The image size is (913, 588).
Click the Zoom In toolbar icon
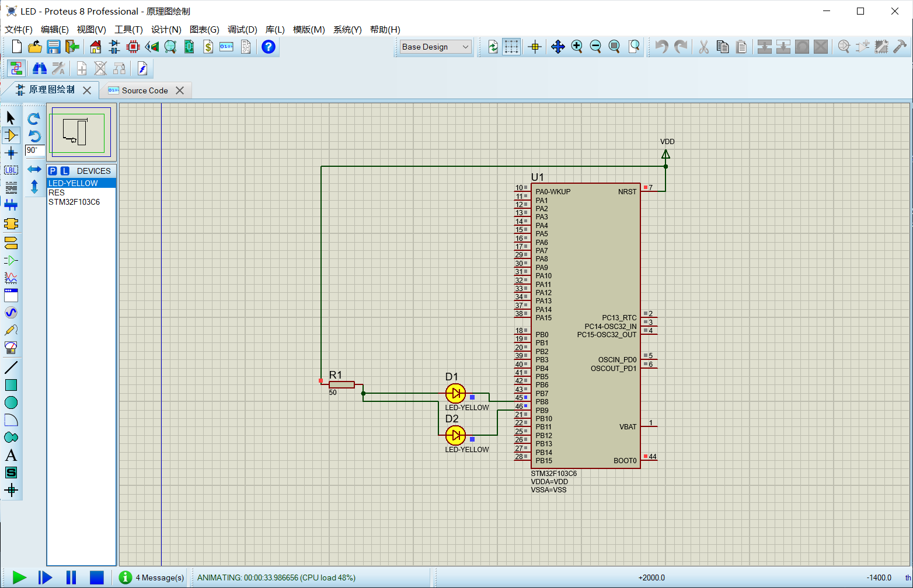point(577,47)
